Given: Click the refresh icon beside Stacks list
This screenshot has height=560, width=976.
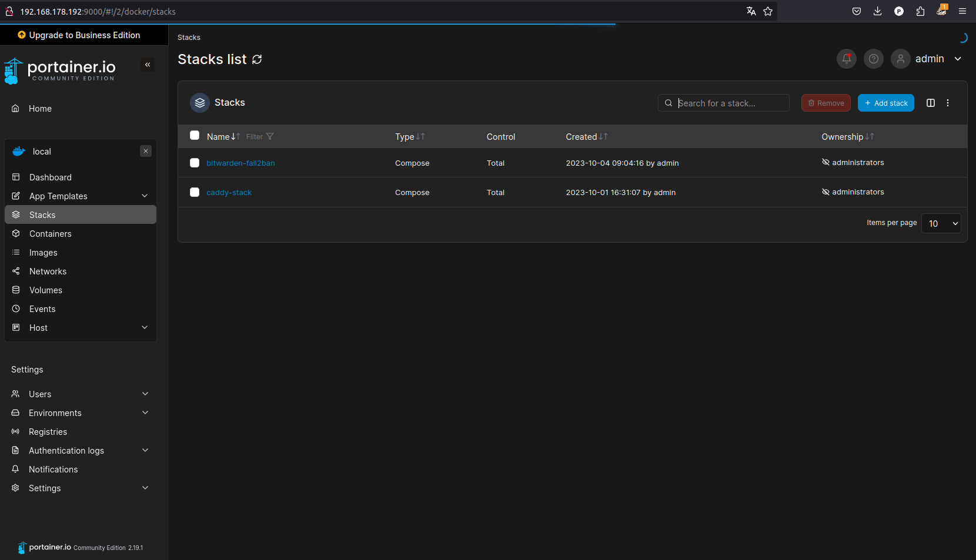Looking at the screenshot, I should [257, 59].
